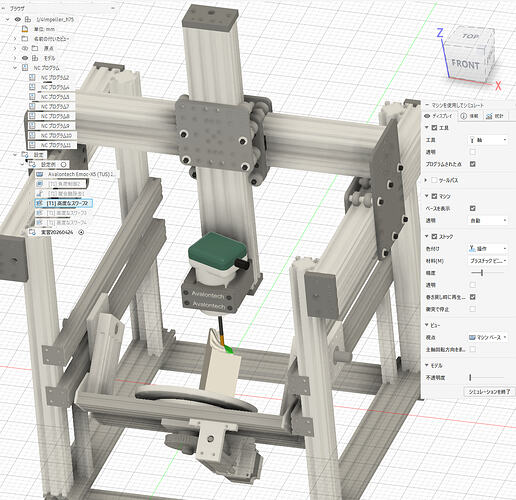Viewport: 516px width, 500px height.
Task: Click the icon of the last [T1] operation
Action: point(40,222)
